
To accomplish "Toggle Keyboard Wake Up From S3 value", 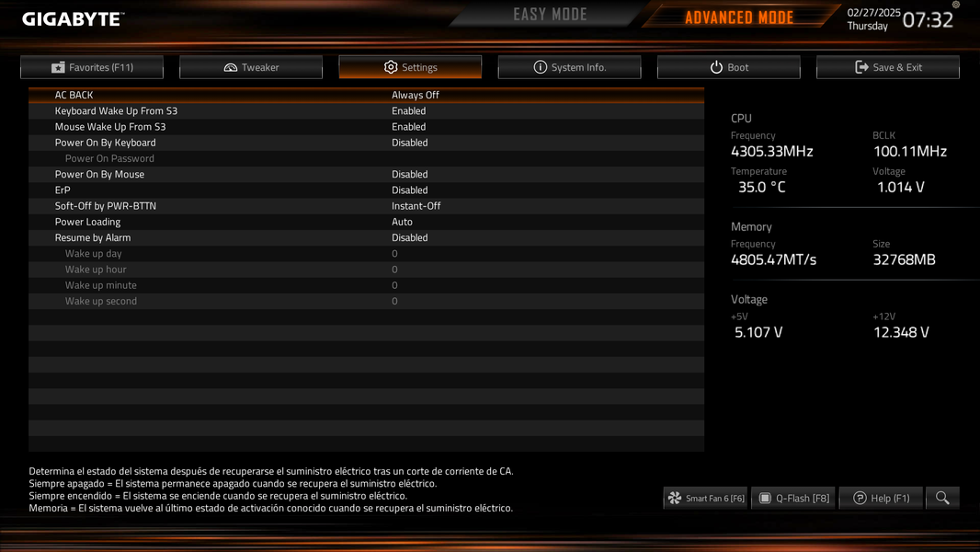I will click(409, 110).
